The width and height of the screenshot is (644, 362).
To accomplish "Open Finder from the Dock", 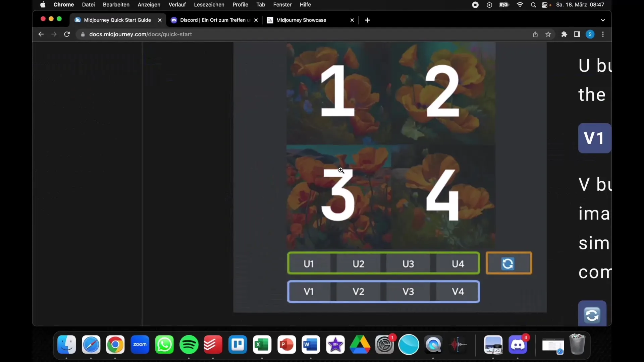I will (66, 345).
